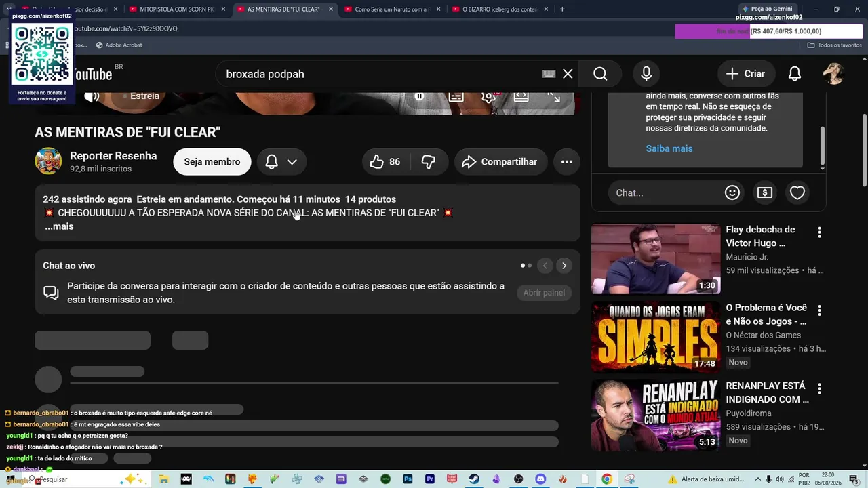Image resolution: width=868 pixels, height=488 pixels.
Task: Like the video with the thumbs-up button
Action: (385, 162)
